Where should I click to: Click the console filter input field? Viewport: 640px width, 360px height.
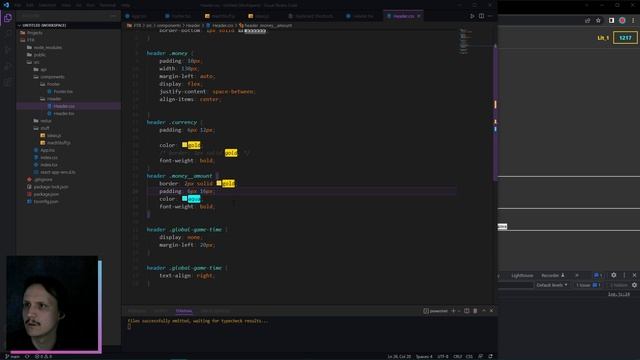point(516,285)
